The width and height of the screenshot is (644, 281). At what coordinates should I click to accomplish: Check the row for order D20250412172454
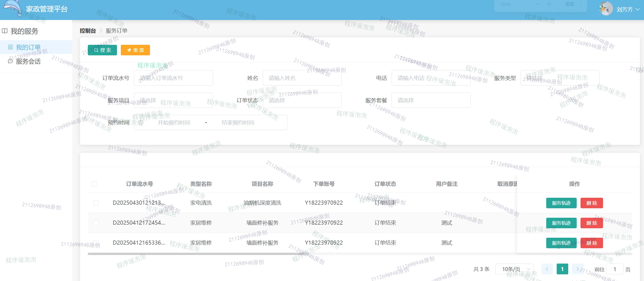click(96, 223)
